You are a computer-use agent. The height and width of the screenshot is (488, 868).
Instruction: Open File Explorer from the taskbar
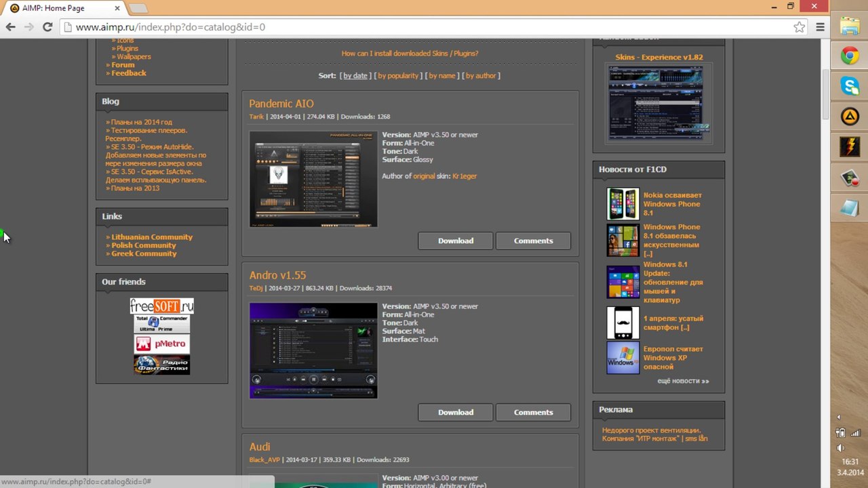(x=850, y=26)
